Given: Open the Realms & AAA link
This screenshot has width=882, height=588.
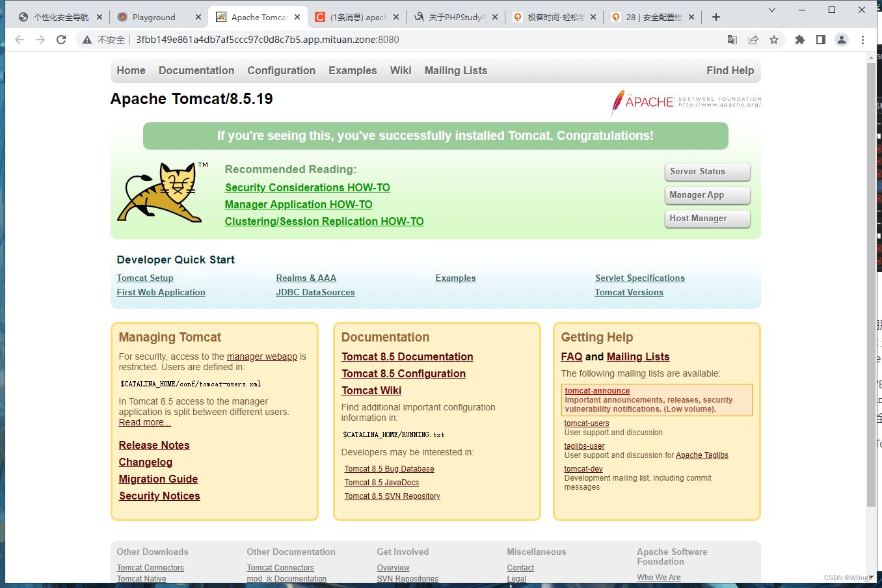Looking at the screenshot, I should tap(306, 278).
